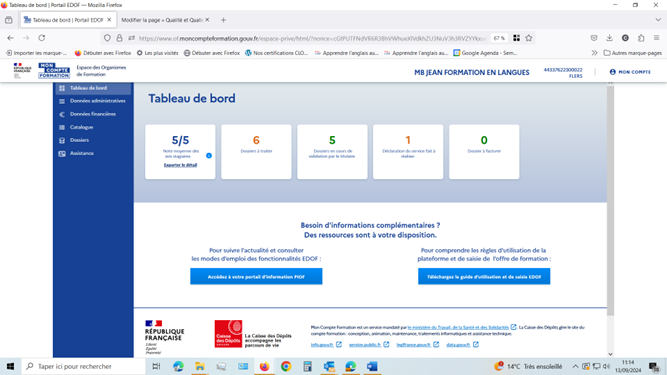Open the ministère du Travail footer link
The width and height of the screenshot is (667, 375).
pyautogui.click(x=458, y=327)
